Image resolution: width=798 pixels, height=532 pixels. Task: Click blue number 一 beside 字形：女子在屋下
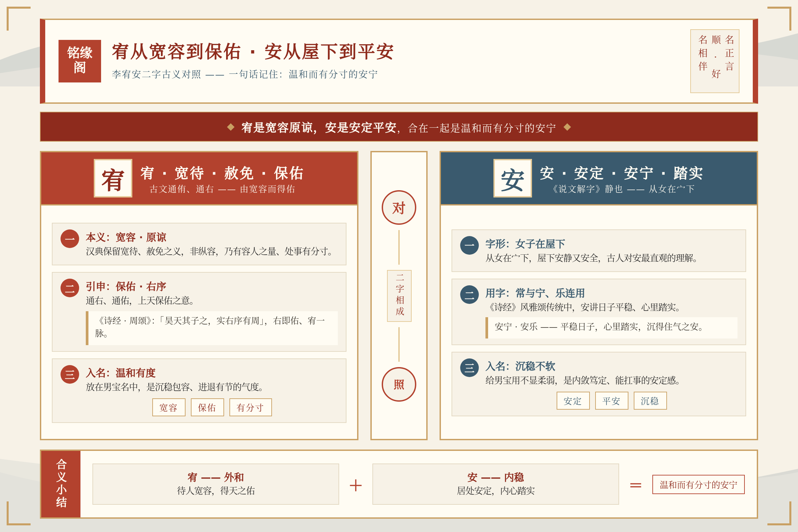pyautogui.click(x=469, y=245)
